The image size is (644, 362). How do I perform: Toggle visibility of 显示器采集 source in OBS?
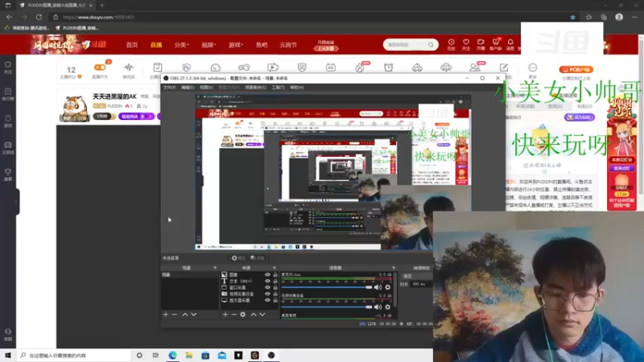[267, 300]
